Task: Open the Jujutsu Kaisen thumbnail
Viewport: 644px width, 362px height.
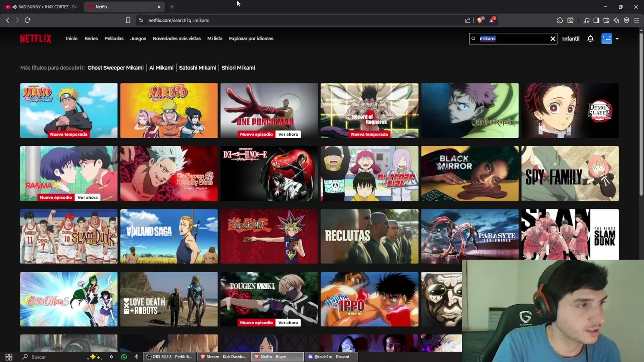Action: [469, 111]
